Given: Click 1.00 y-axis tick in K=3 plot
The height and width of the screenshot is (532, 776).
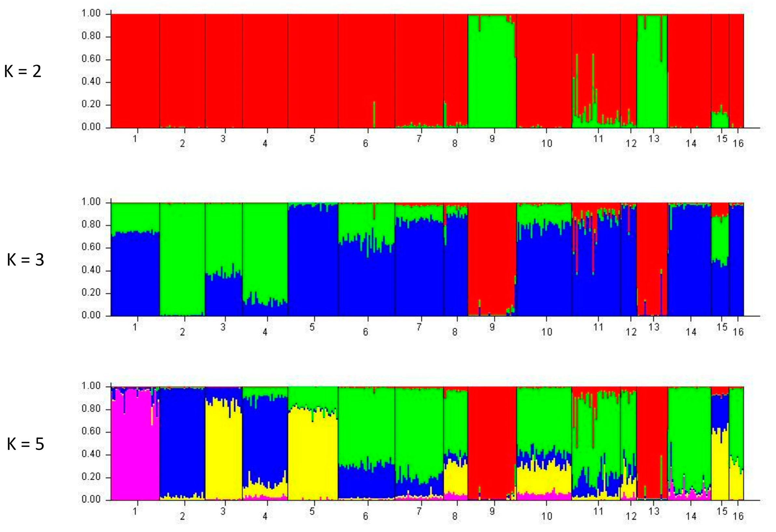Looking at the screenshot, I should tap(91, 202).
